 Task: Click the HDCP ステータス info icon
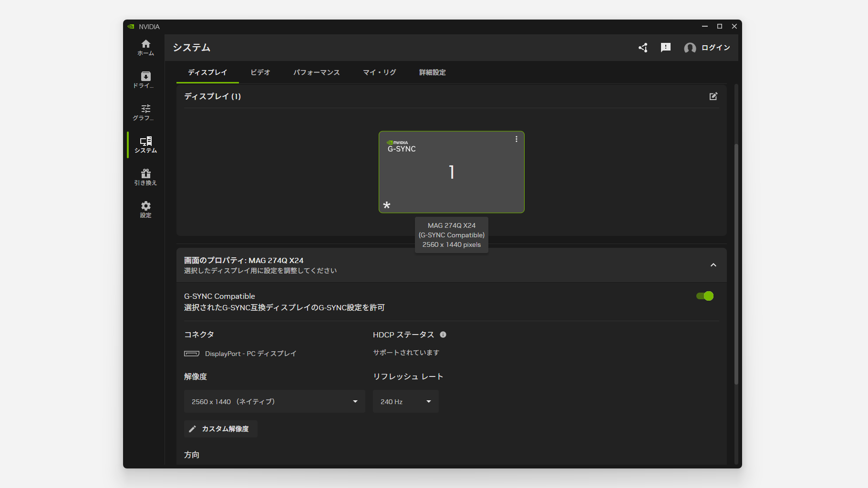pos(443,335)
